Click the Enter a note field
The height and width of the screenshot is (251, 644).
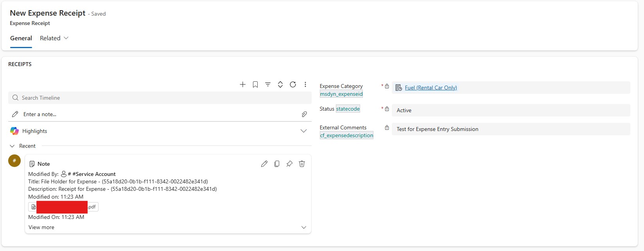(x=160, y=114)
